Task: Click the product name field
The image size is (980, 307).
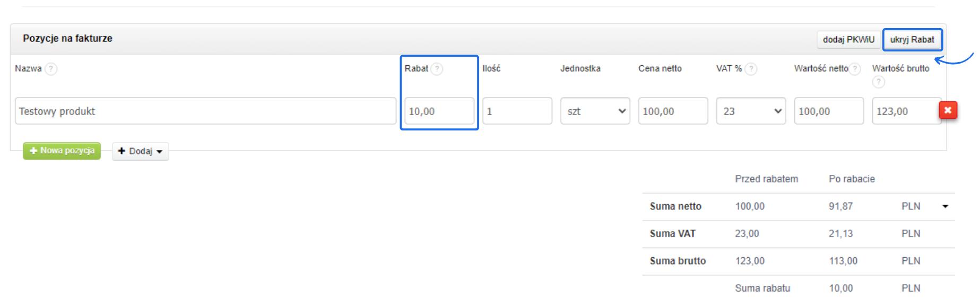Action: click(x=205, y=111)
